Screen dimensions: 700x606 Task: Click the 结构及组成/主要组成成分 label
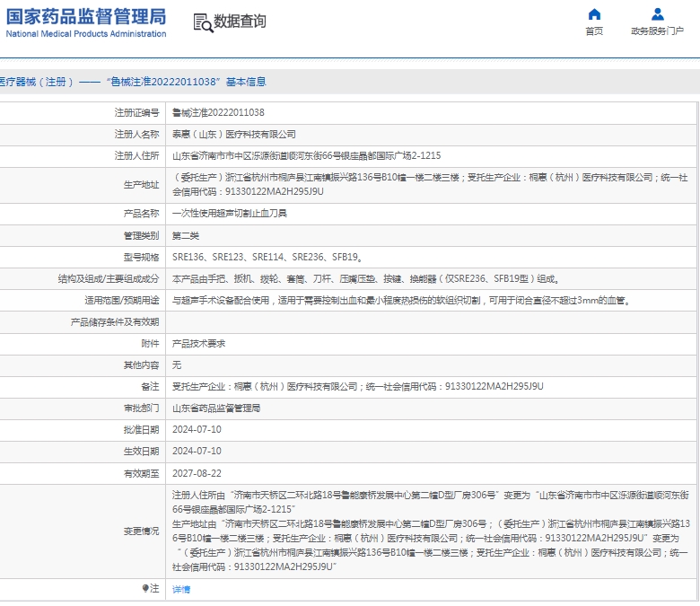coord(109,279)
